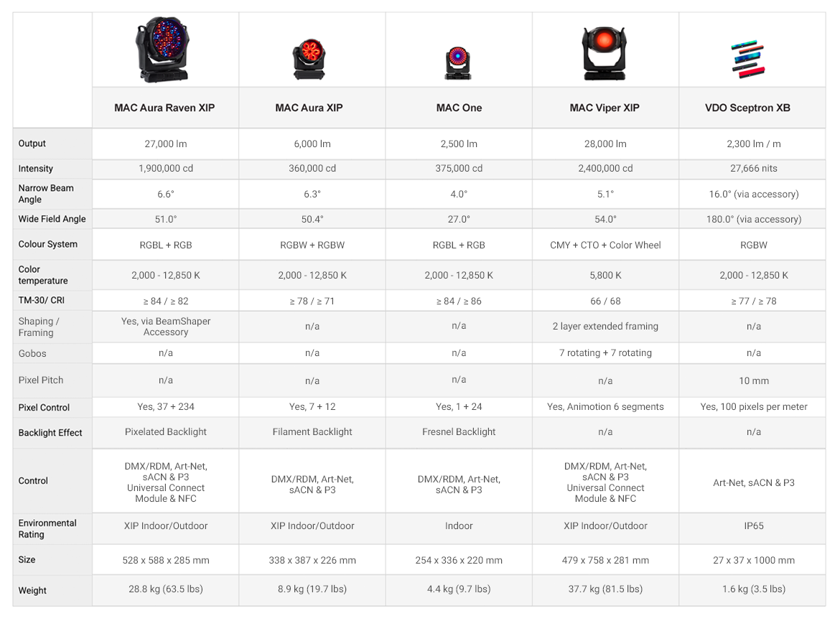Viewport: 840px width, 621px height.
Task: Click the MAC Aura XIP fixture image
Action: coord(309,60)
